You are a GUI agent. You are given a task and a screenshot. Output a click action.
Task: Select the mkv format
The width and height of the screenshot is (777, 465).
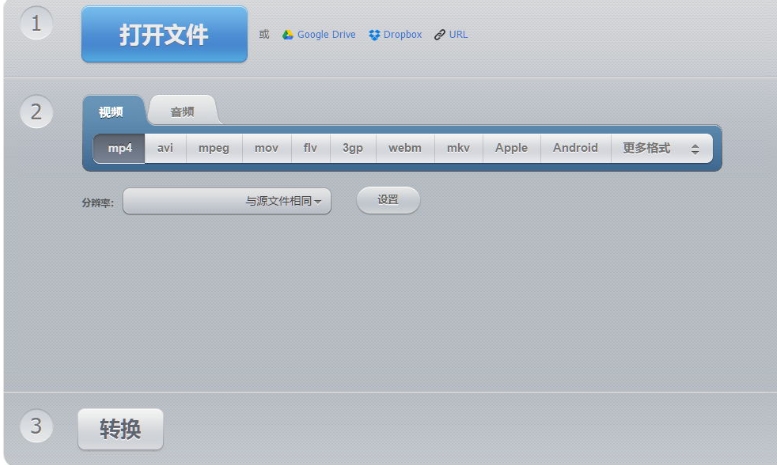(458, 148)
